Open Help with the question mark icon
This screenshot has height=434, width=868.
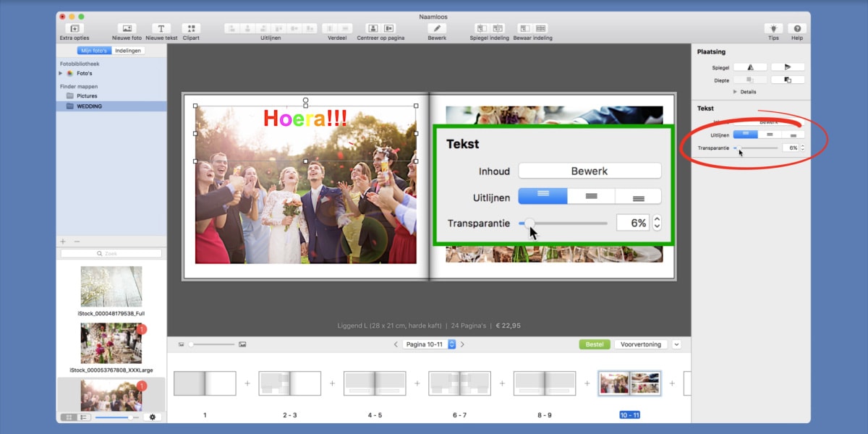point(797,28)
